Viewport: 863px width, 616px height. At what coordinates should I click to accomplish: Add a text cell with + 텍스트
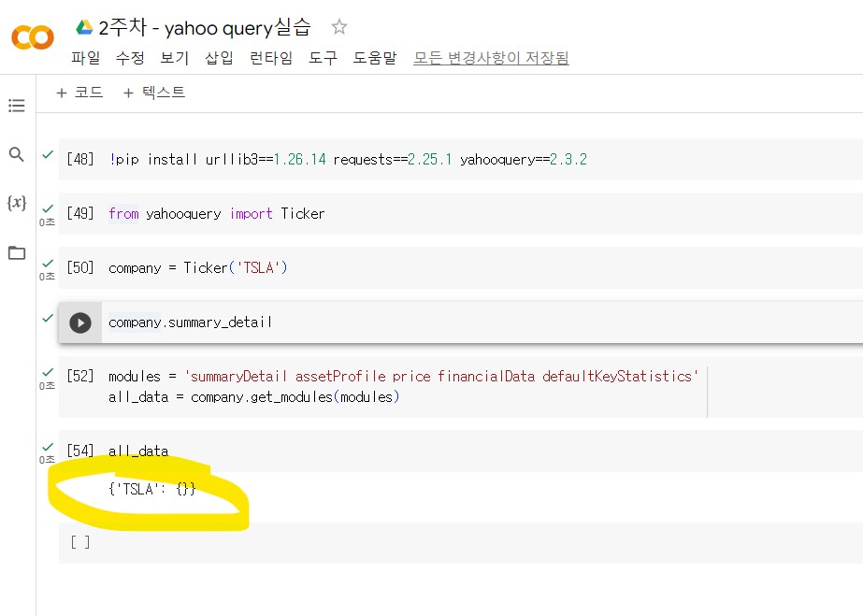pyautogui.click(x=154, y=93)
